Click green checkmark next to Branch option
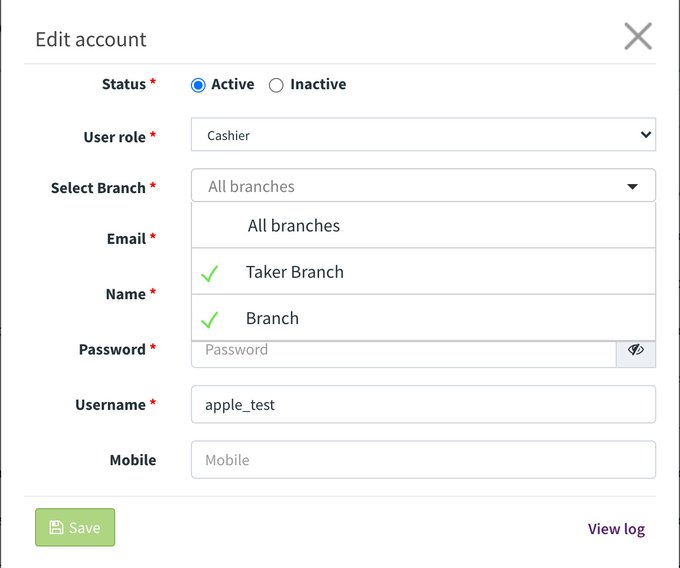Screen dimensions: 680x568 pos(209,320)
